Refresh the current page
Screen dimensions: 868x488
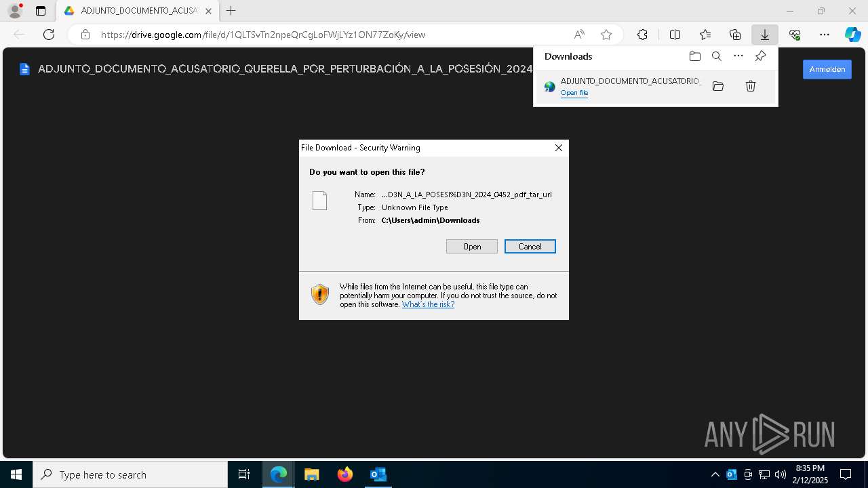49,35
